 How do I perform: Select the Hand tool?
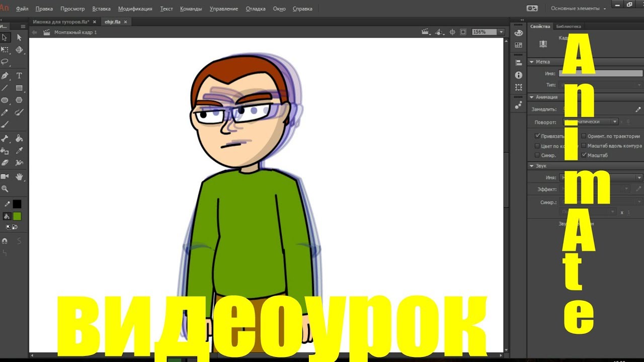click(19, 176)
